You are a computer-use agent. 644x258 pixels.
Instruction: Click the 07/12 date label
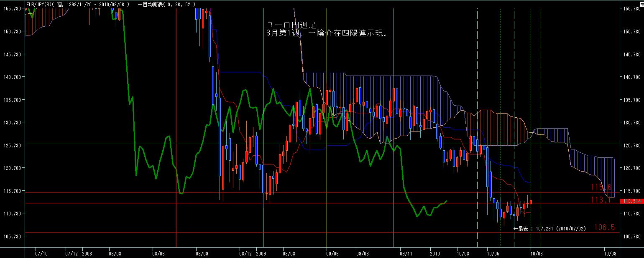click(x=72, y=253)
